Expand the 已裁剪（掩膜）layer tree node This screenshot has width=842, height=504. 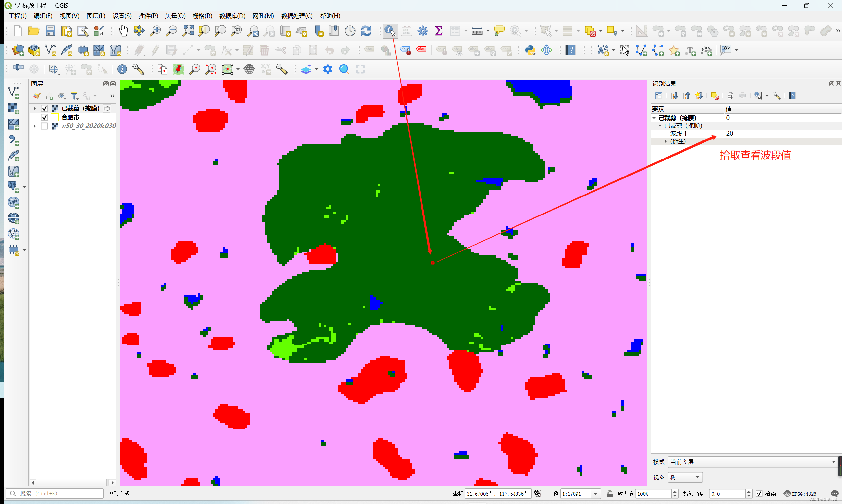(x=35, y=108)
